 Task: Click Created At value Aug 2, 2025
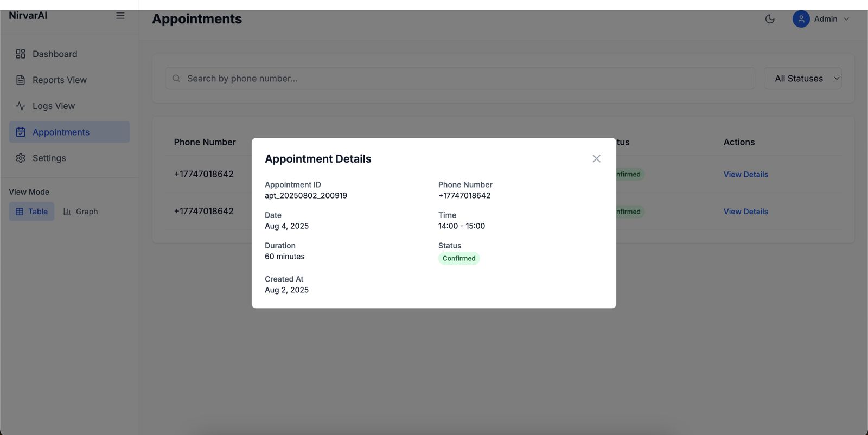point(286,290)
